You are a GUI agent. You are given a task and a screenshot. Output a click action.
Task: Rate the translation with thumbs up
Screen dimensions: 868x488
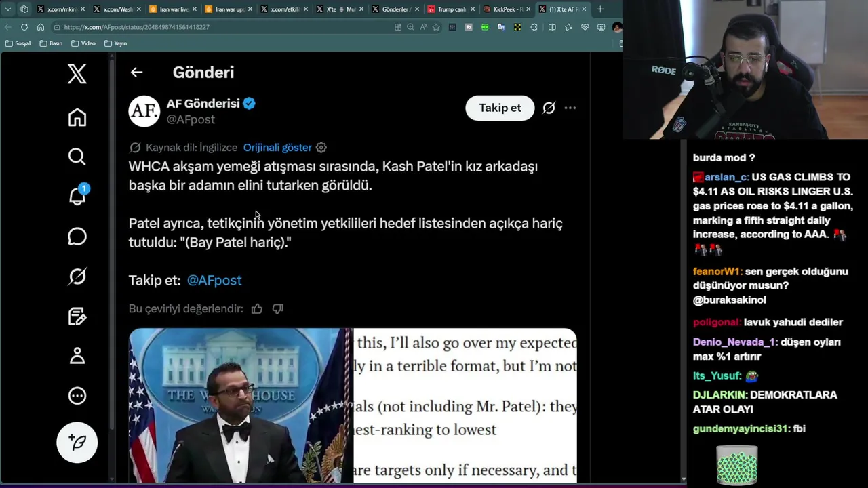point(257,309)
